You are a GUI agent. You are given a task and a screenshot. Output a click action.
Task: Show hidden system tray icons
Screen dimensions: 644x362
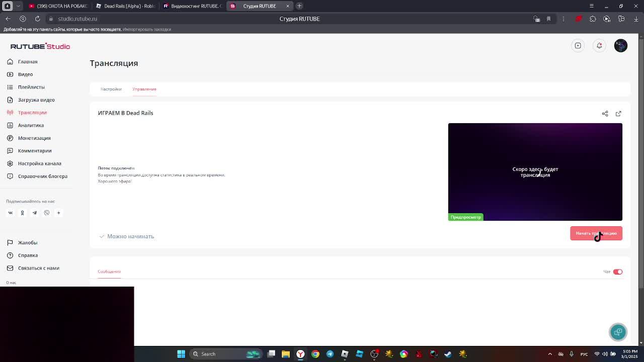point(550,354)
